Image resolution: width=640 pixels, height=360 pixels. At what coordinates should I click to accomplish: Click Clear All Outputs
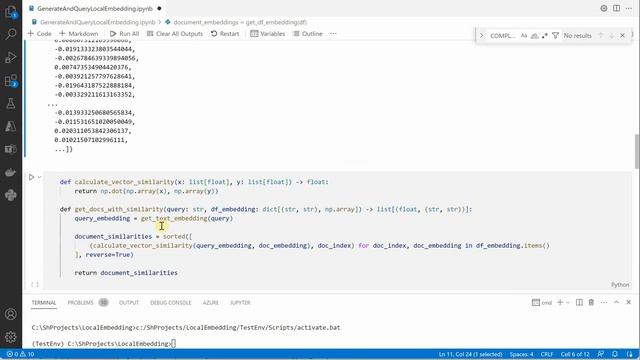click(175, 33)
